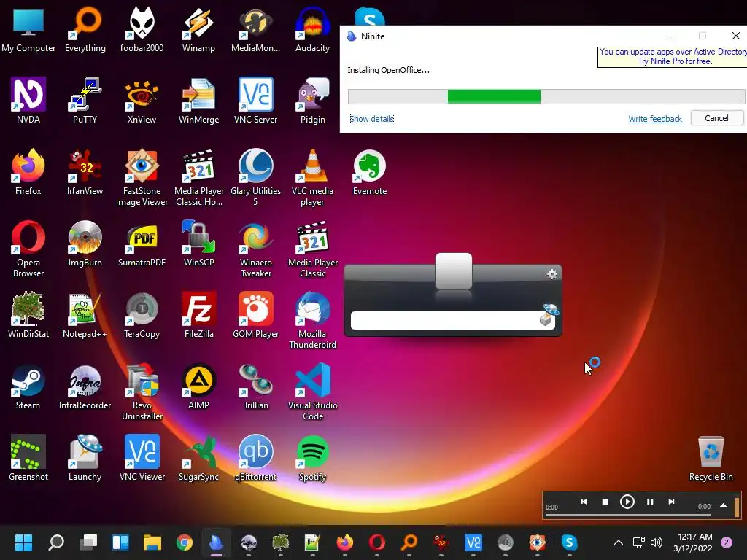747x560 pixels.
Task: Switch to Opera on the taskbar
Action: pyautogui.click(x=377, y=542)
